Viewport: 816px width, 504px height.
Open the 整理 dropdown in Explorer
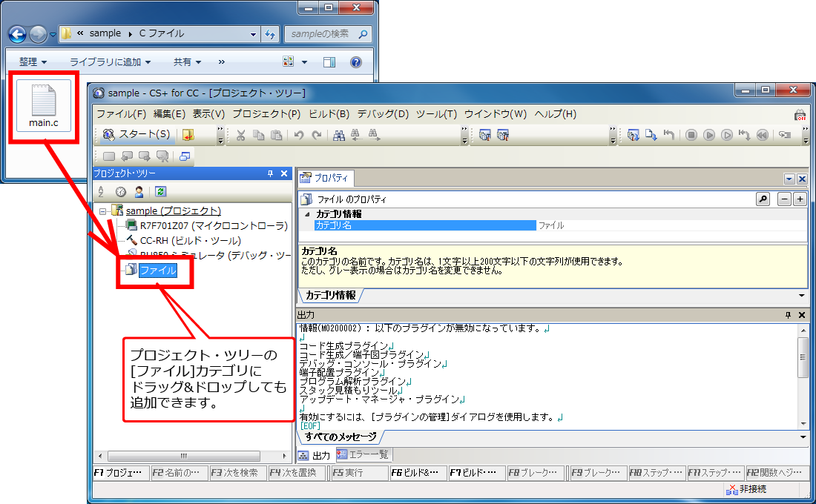33,62
